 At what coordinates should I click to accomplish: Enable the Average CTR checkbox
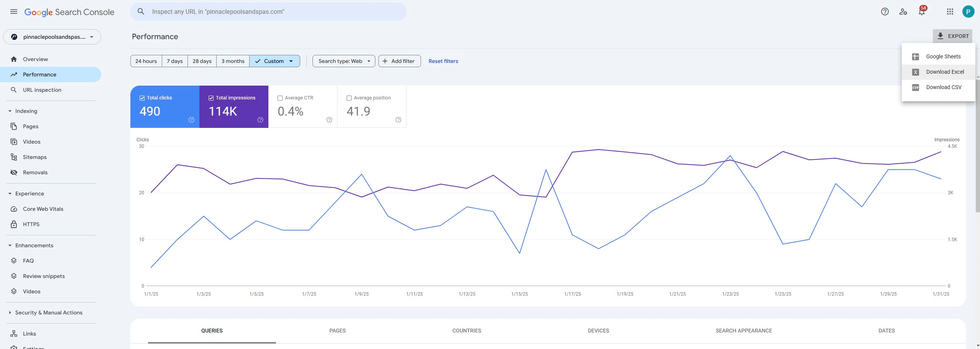(x=280, y=98)
